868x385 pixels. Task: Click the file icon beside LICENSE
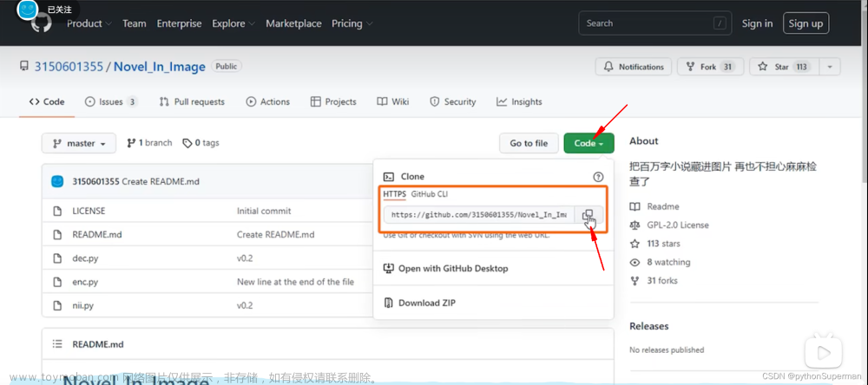tap(56, 211)
